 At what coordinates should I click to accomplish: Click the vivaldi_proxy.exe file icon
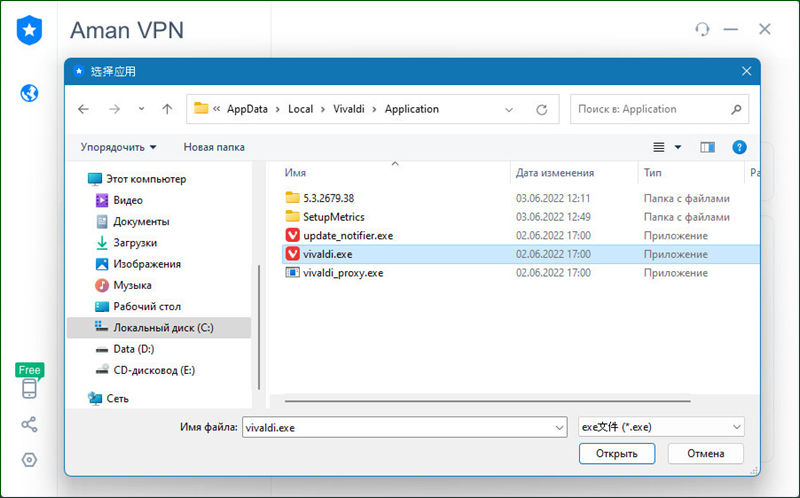click(292, 272)
